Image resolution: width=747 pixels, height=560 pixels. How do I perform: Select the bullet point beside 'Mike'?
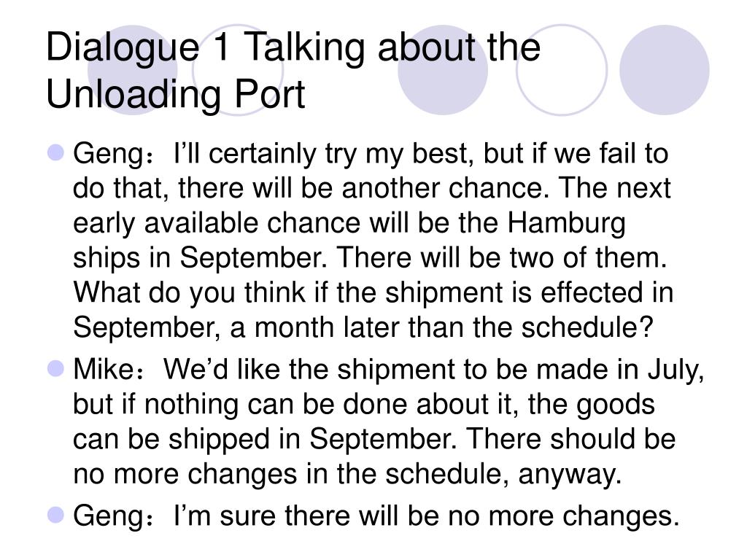56,368
